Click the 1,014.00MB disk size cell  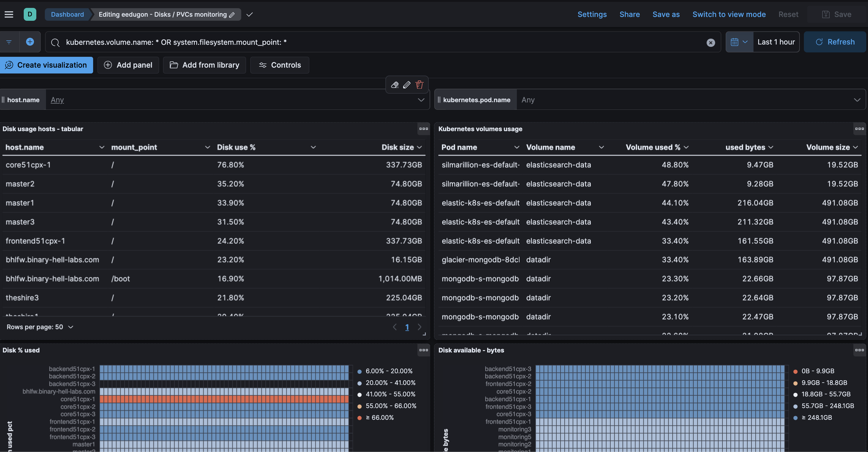400,279
